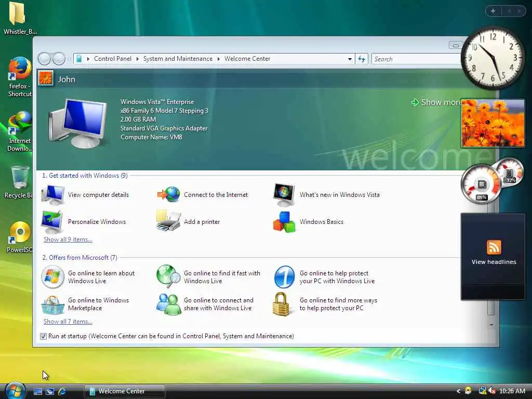Open Windows Basics item
Image resolution: width=532 pixels, height=399 pixels.
pyautogui.click(x=308, y=222)
